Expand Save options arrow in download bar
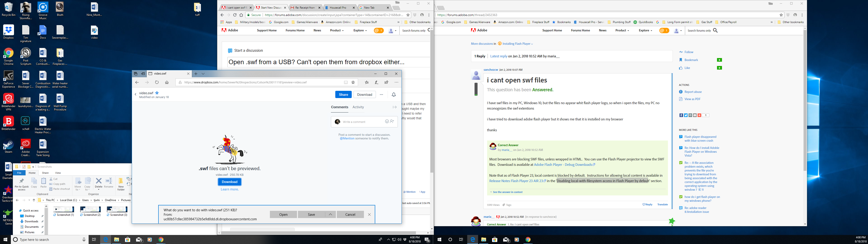 330,214
